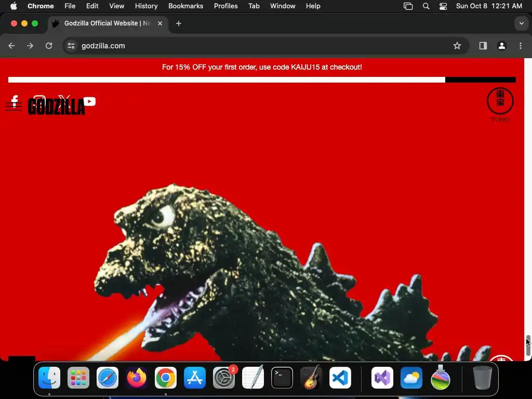Open the Window menu
This screenshot has height=399, width=532.
click(x=283, y=6)
